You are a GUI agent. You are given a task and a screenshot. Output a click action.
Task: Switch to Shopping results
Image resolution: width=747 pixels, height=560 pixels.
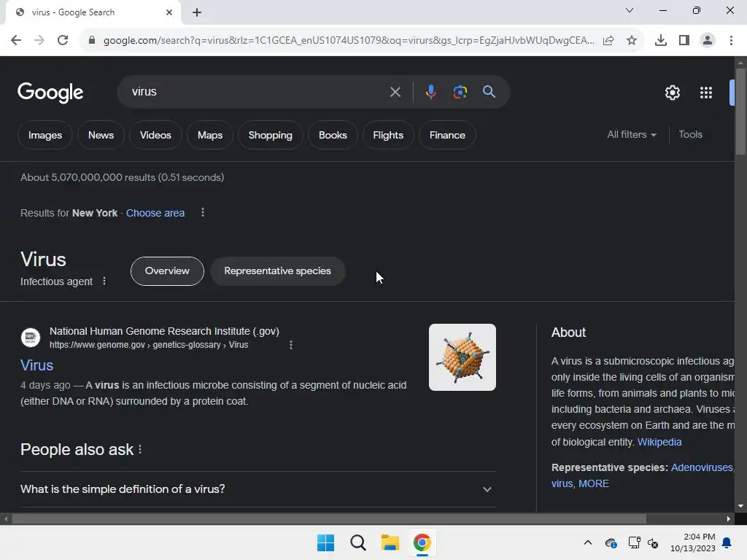tap(270, 135)
